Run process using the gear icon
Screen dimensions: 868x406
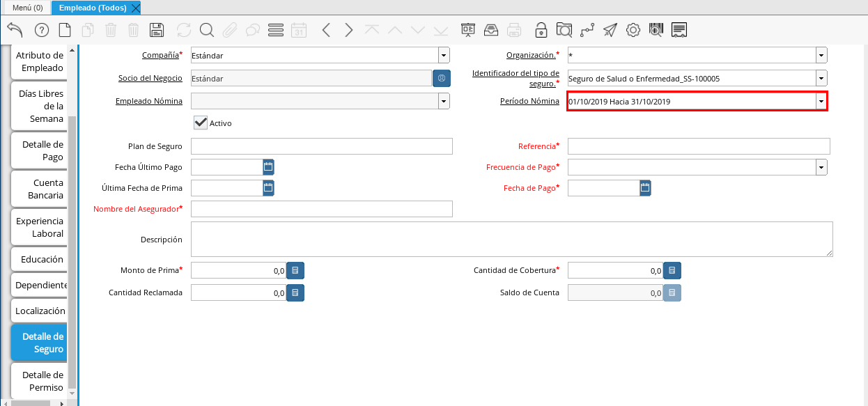click(633, 30)
